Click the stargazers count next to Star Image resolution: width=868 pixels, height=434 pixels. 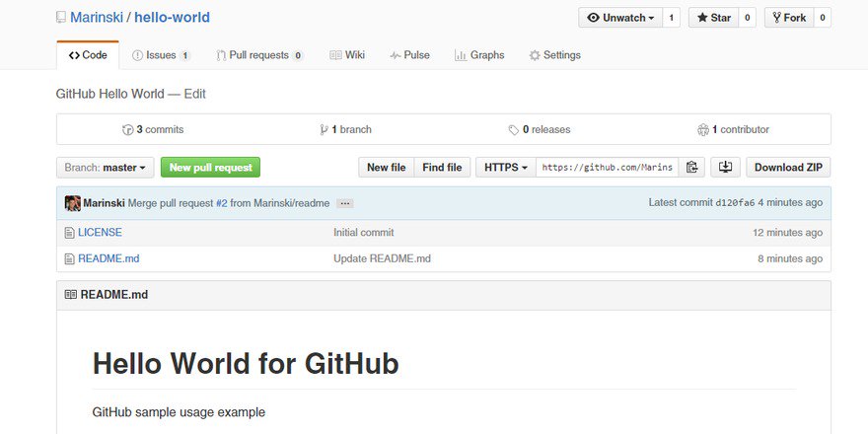click(747, 18)
